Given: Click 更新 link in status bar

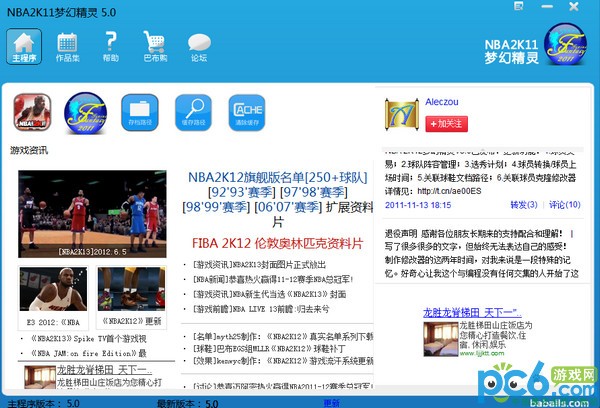Looking at the screenshot, I should [331, 403].
